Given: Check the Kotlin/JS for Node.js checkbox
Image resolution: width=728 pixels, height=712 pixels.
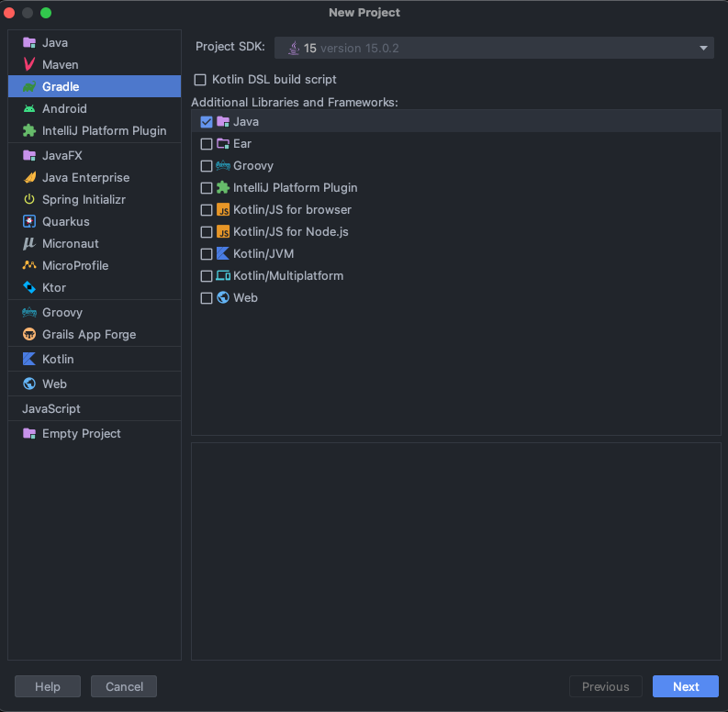Looking at the screenshot, I should click(x=207, y=231).
